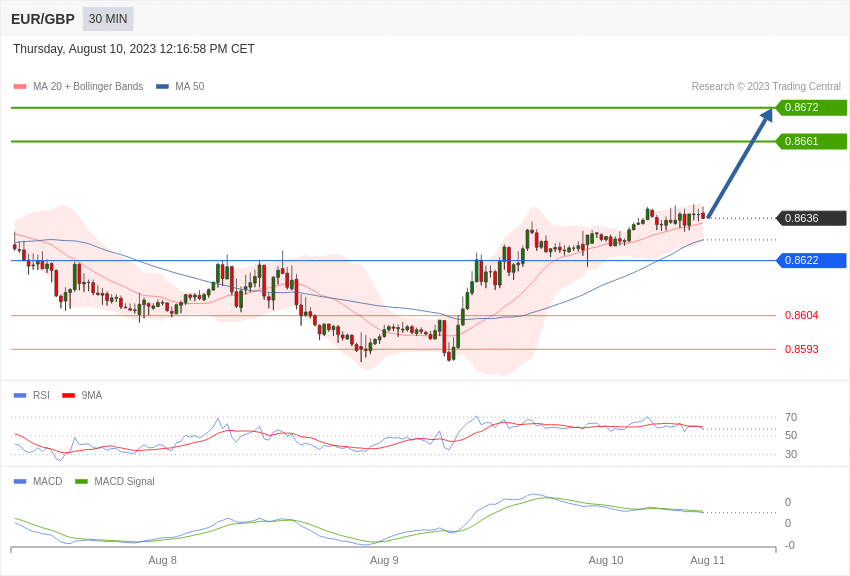This screenshot has height=576, width=850.
Task: Click the EUR/GBP pair title
Action: (x=43, y=20)
